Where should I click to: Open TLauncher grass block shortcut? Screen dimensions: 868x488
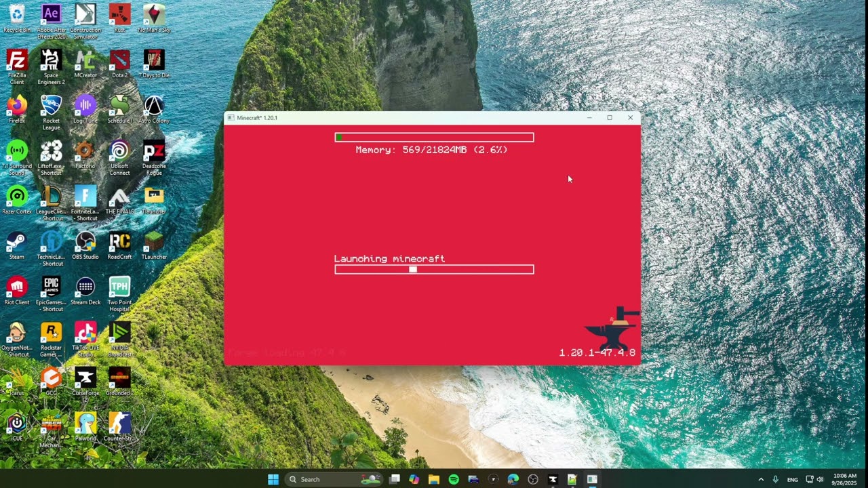click(154, 245)
